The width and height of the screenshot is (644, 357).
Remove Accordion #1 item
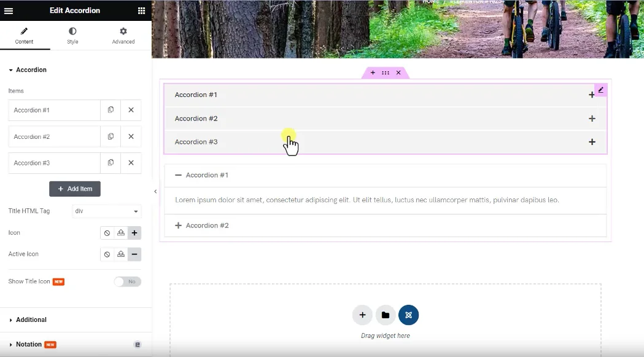coord(131,110)
